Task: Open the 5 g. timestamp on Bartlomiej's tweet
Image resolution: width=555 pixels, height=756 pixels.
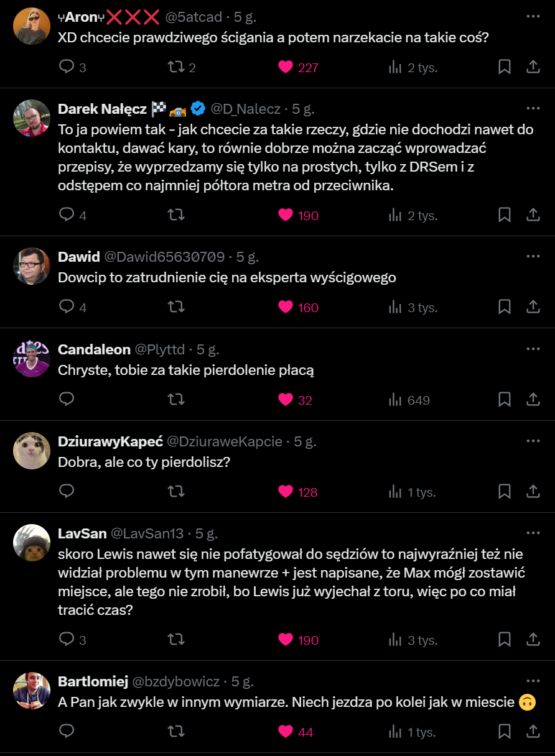Action: 243,681
